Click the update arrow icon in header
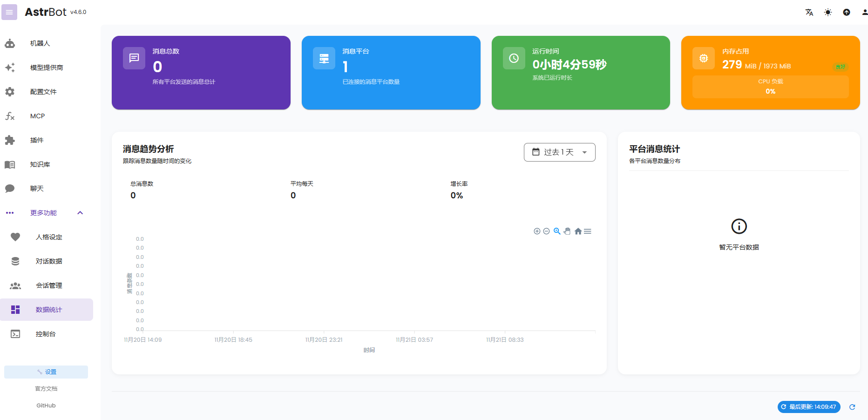This screenshot has height=420, width=868. tap(847, 13)
